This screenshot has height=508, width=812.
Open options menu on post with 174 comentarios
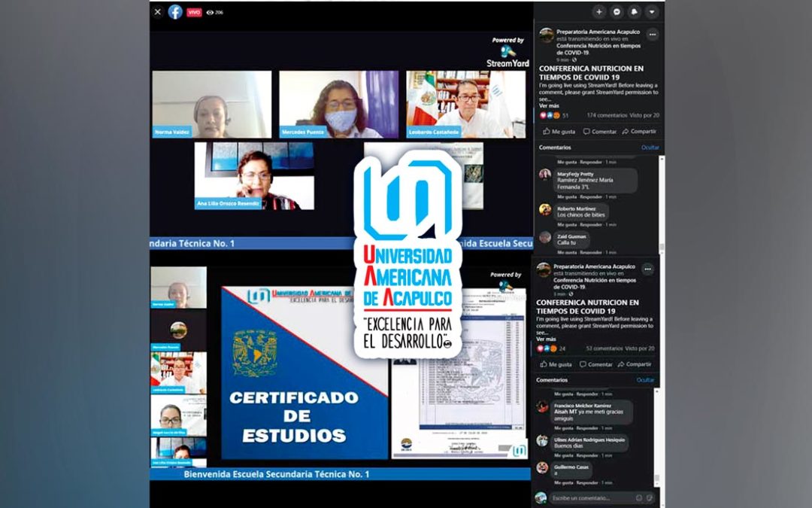pyautogui.click(x=652, y=34)
